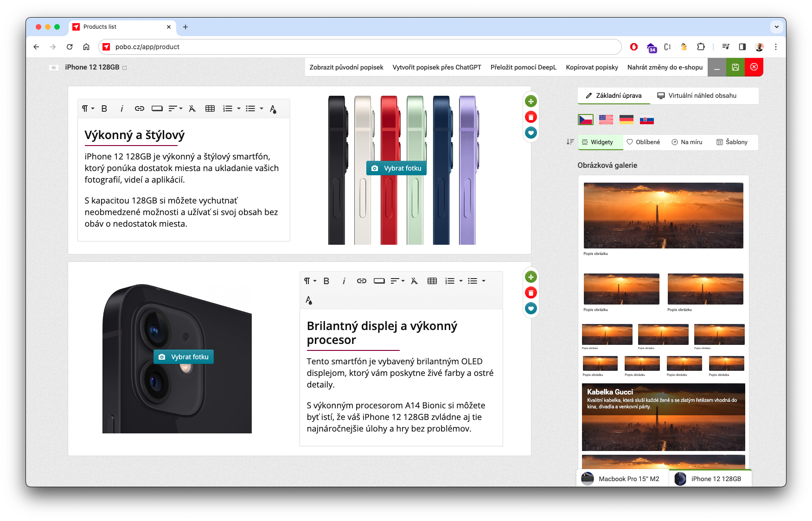Close the editor with the red X button
The height and width of the screenshot is (521, 812).
coord(754,67)
